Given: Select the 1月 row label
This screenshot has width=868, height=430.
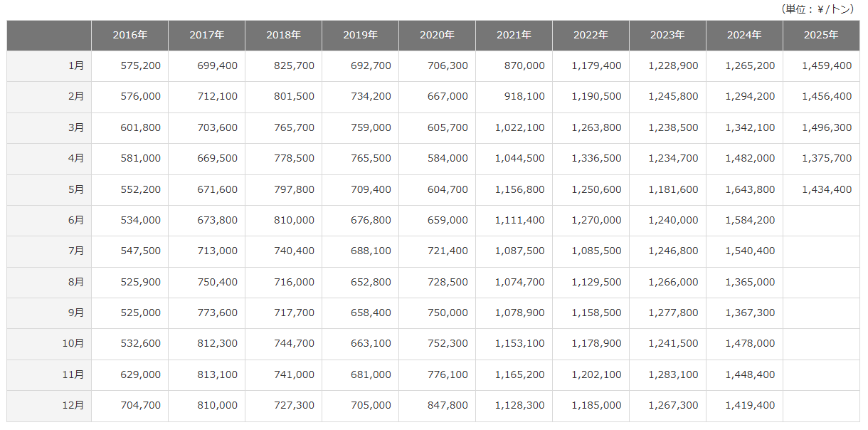Looking at the screenshot, I should click(75, 65).
